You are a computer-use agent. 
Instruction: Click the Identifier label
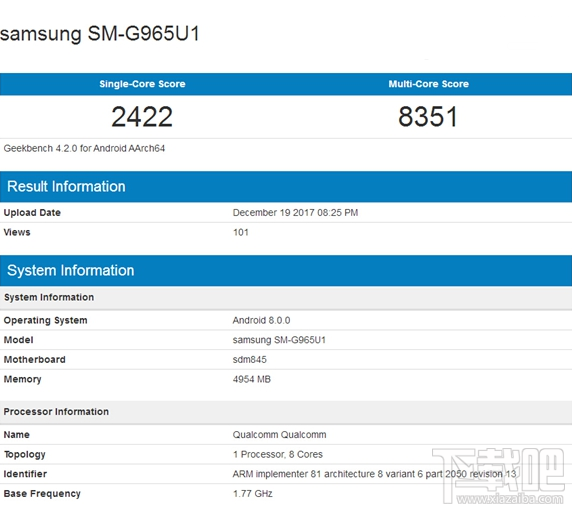point(25,474)
